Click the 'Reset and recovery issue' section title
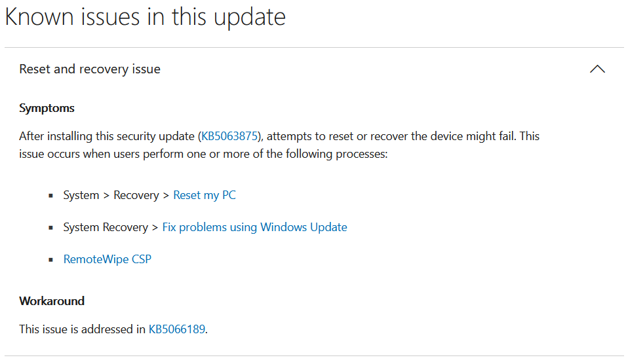This screenshot has width=628, height=364. 90,69
